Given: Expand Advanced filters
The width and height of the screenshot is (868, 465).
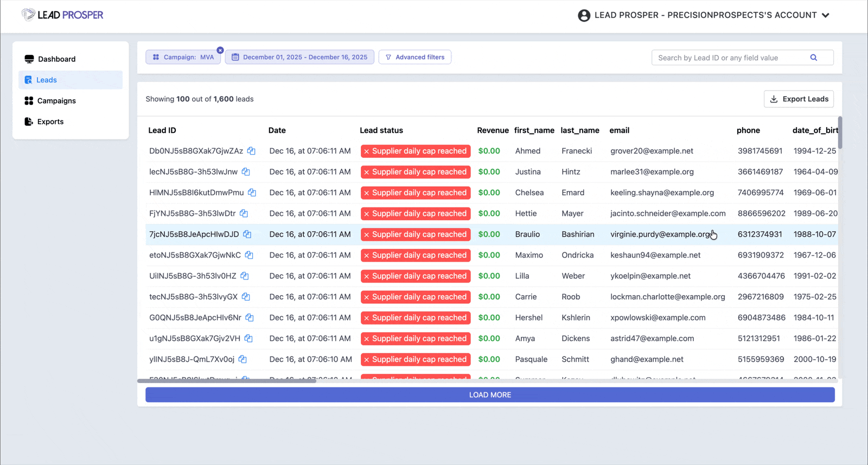Looking at the screenshot, I should pos(415,57).
